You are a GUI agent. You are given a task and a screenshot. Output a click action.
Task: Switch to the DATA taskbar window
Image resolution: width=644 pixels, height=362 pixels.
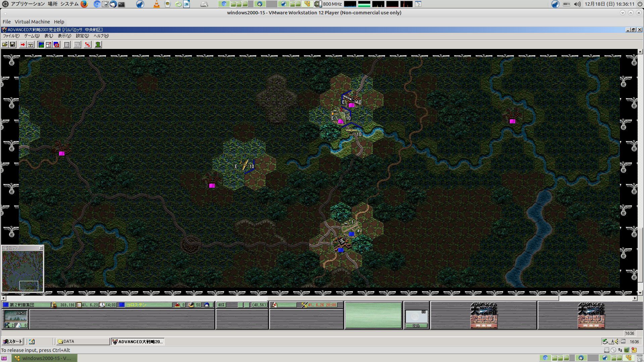(83, 342)
